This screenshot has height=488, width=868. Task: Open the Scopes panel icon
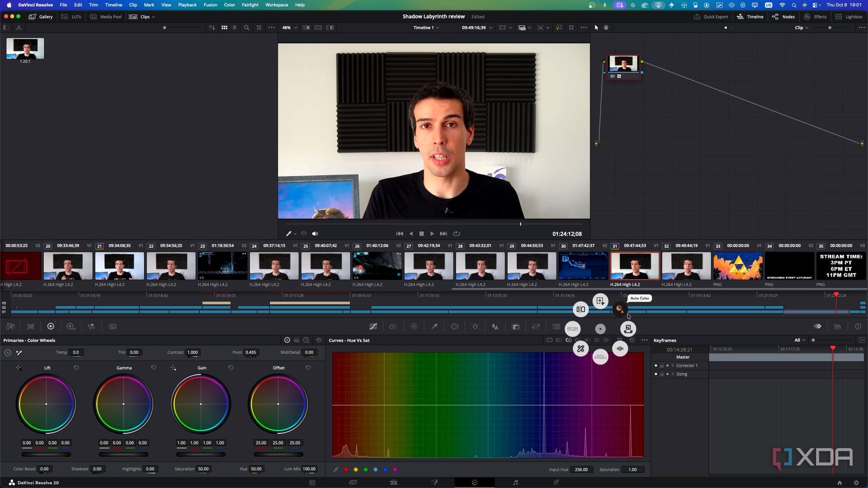pyautogui.click(x=838, y=326)
